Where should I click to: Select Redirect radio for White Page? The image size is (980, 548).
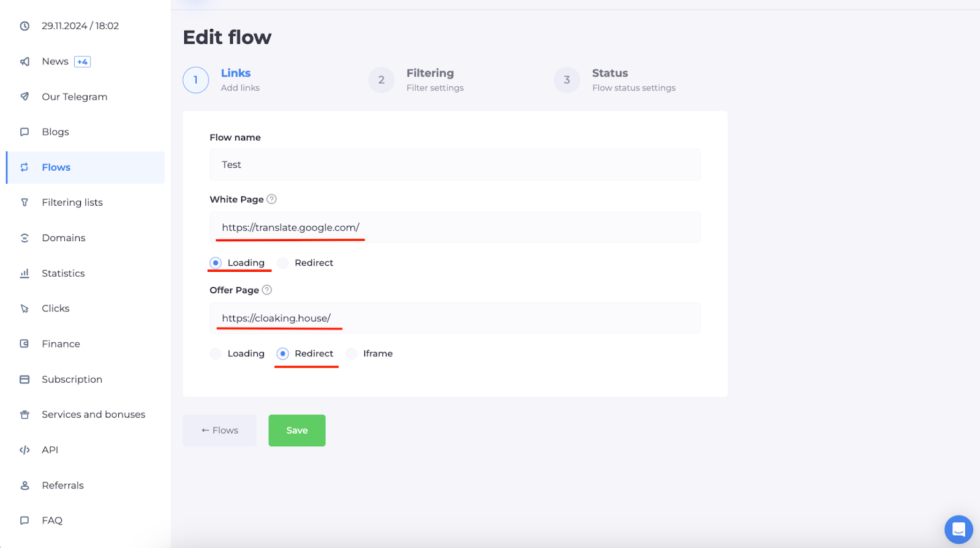click(x=282, y=263)
